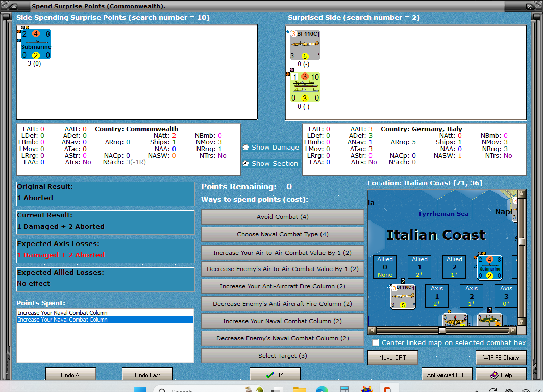Click the green twin-engine bomber counter on map
Image resolution: width=543 pixels, height=392 pixels.
click(x=490, y=320)
